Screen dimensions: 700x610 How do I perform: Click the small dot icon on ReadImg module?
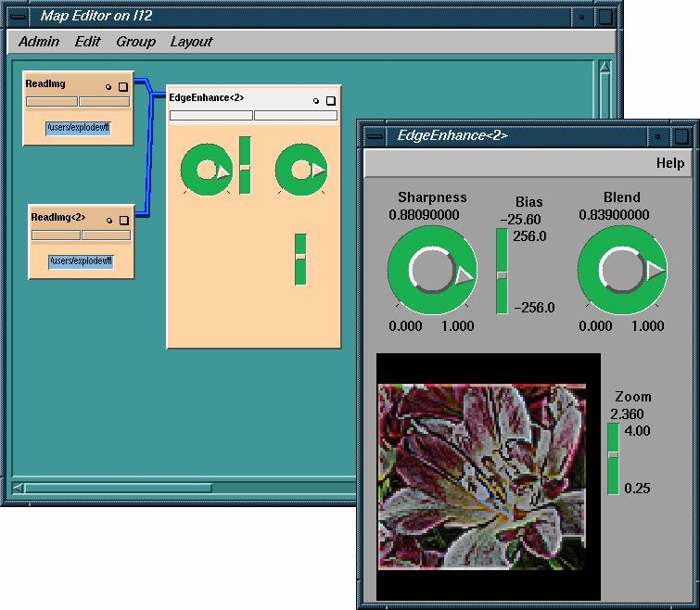pyautogui.click(x=108, y=87)
